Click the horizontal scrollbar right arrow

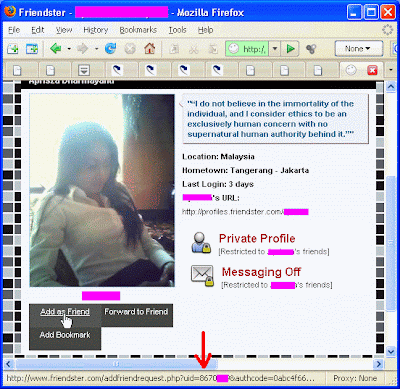tap(378, 364)
